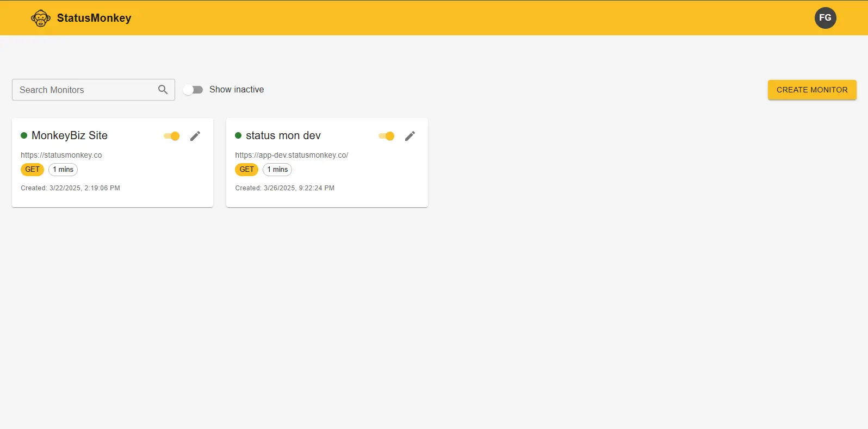Click the CREATE MONITOR button

point(812,90)
